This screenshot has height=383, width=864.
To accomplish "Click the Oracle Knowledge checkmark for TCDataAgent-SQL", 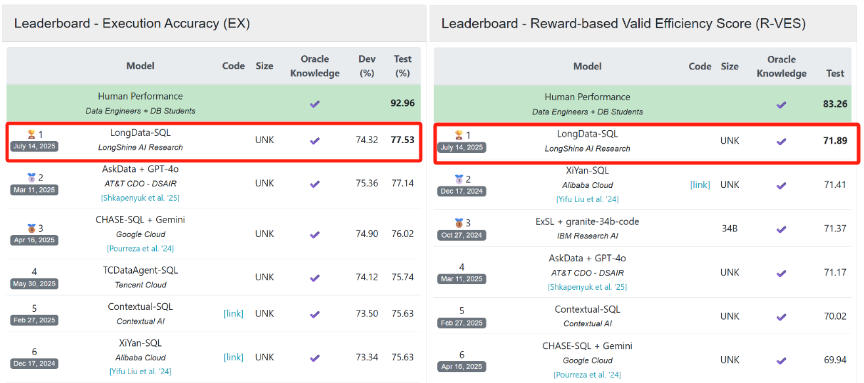I will click(x=315, y=278).
